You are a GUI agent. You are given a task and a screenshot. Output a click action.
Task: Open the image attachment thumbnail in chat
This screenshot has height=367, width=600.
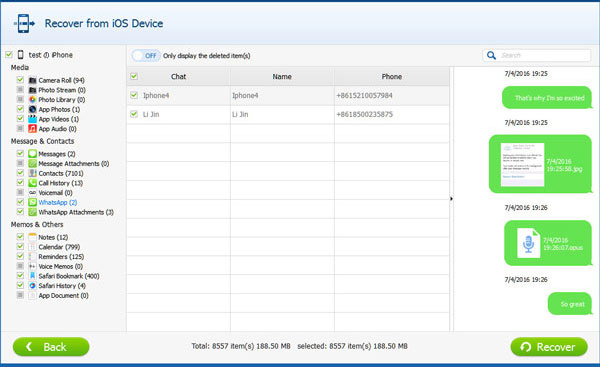tap(522, 165)
